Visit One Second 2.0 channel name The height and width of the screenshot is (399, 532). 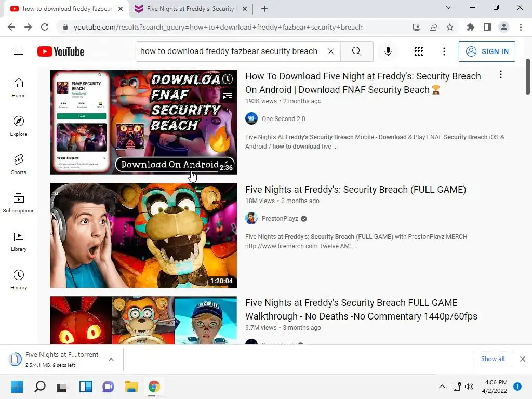(x=283, y=119)
